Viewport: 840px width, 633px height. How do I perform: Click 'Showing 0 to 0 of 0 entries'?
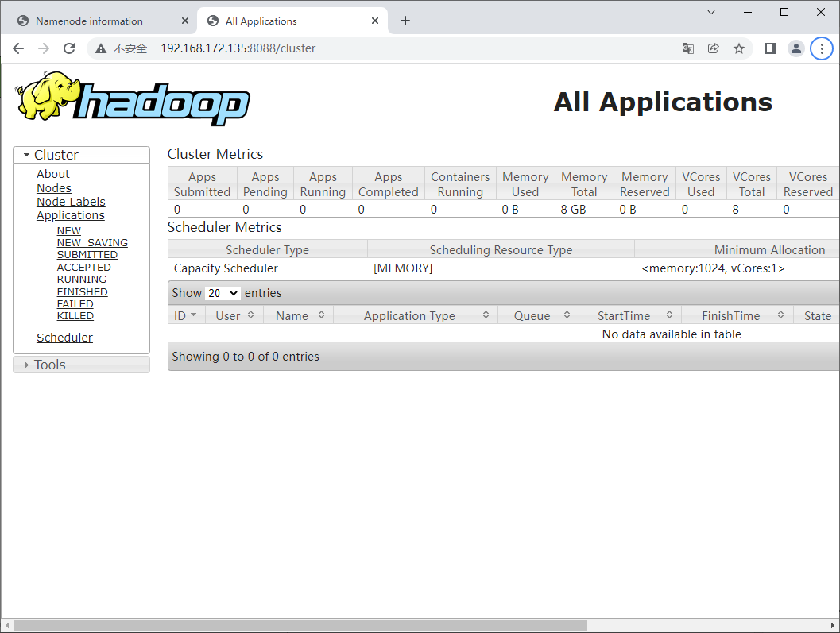pyautogui.click(x=246, y=357)
